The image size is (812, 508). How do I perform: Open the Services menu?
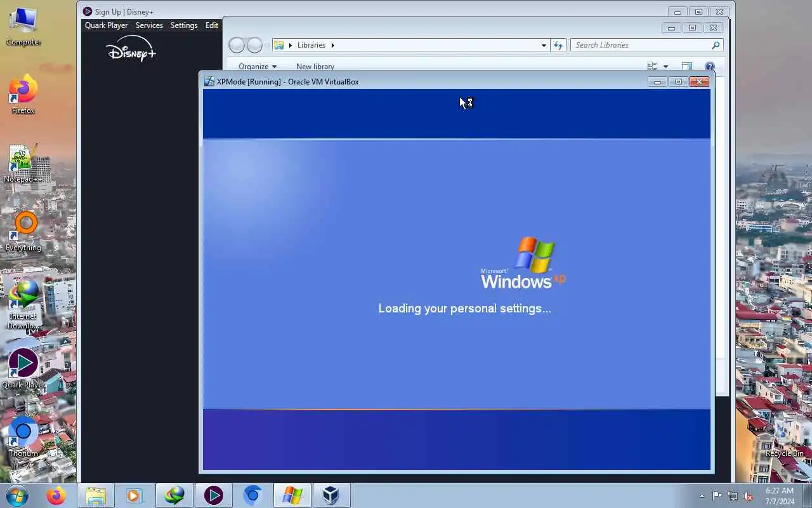149,25
